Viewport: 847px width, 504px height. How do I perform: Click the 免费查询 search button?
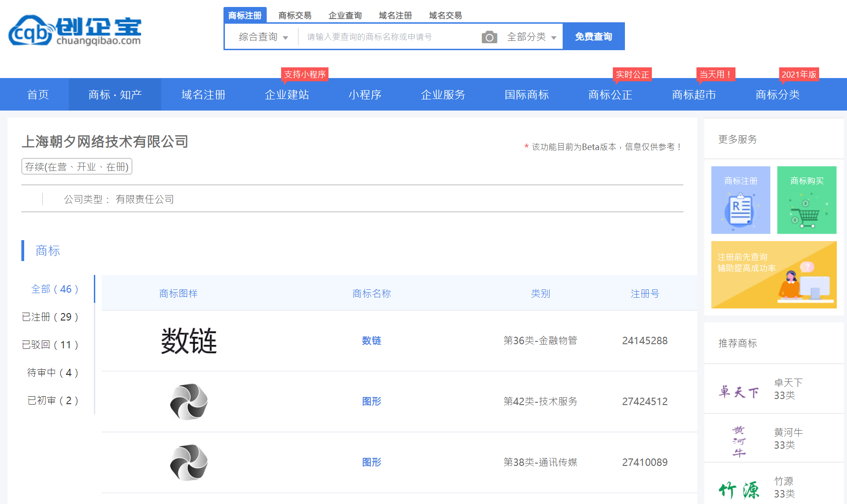coord(593,36)
